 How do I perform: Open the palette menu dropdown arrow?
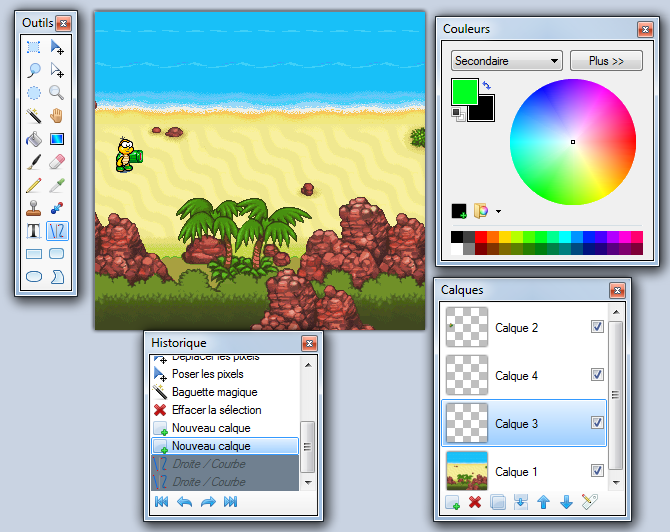point(498,211)
